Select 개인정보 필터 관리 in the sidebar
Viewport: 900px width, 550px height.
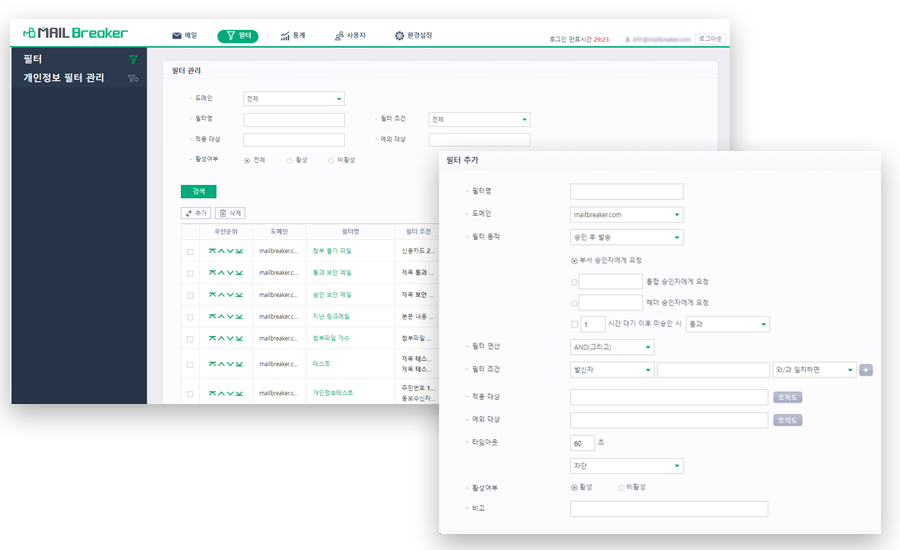click(64, 78)
